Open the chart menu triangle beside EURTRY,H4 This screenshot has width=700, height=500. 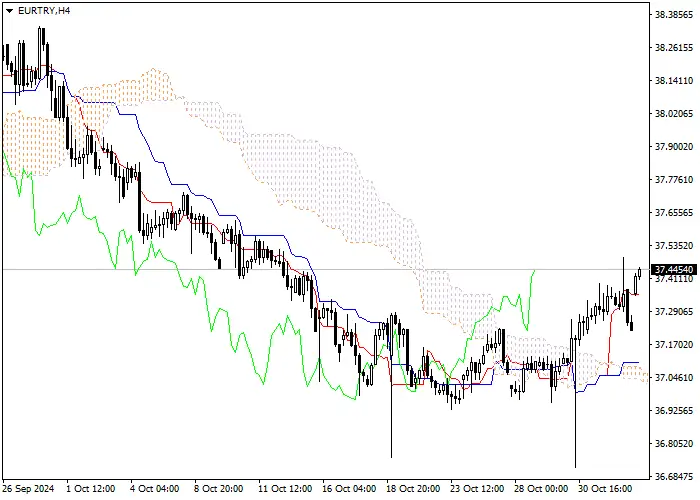click(9, 11)
